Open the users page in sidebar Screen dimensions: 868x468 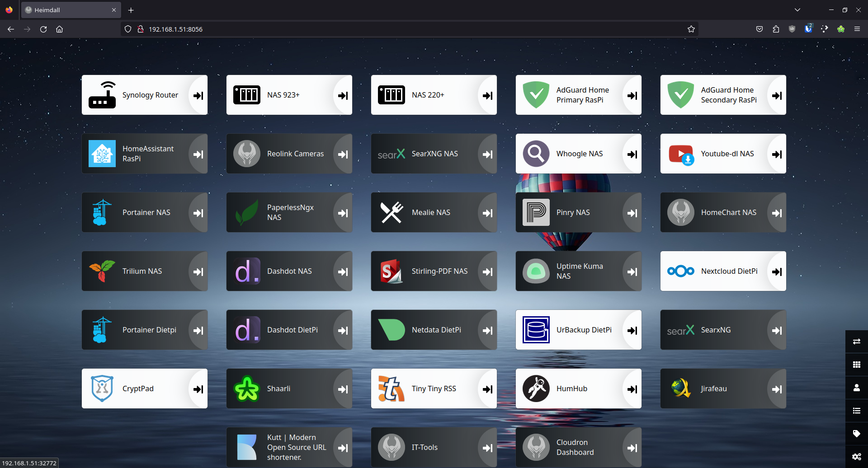pyautogui.click(x=857, y=387)
